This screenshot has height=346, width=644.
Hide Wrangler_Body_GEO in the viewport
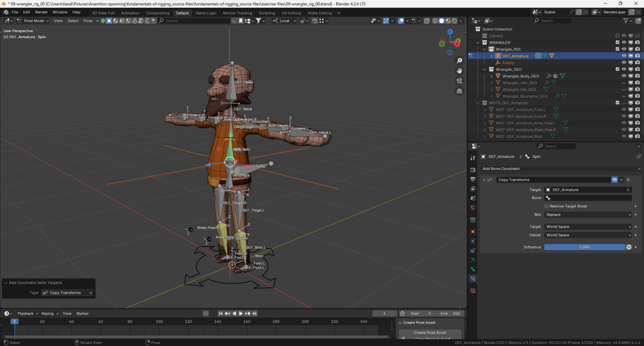624,76
